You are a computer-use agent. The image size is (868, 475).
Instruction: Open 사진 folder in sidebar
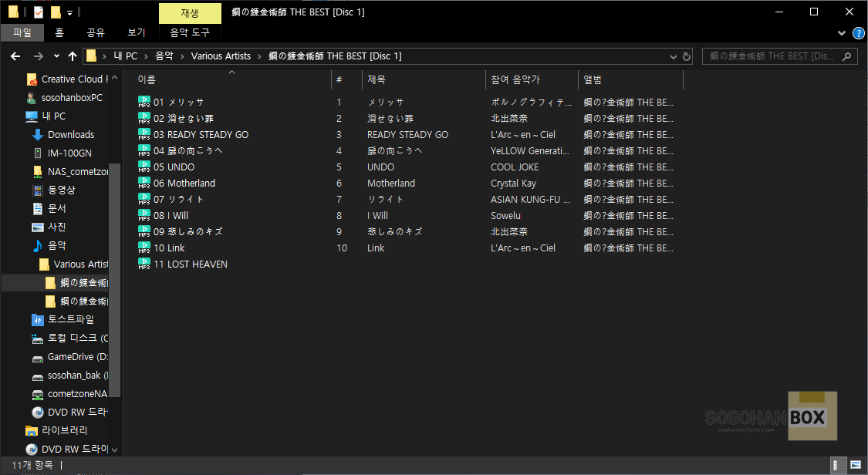coord(56,227)
